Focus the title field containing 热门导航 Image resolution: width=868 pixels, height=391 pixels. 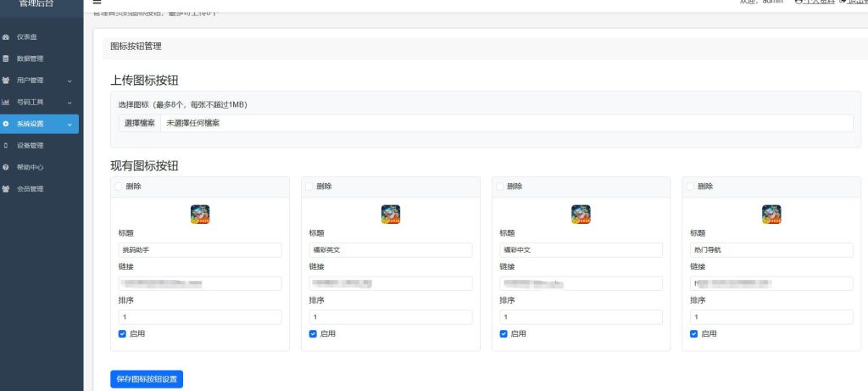[771, 250]
